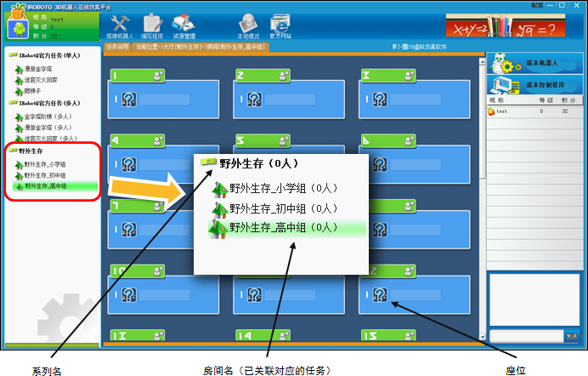Open the 任务说明 tab

click(x=117, y=48)
